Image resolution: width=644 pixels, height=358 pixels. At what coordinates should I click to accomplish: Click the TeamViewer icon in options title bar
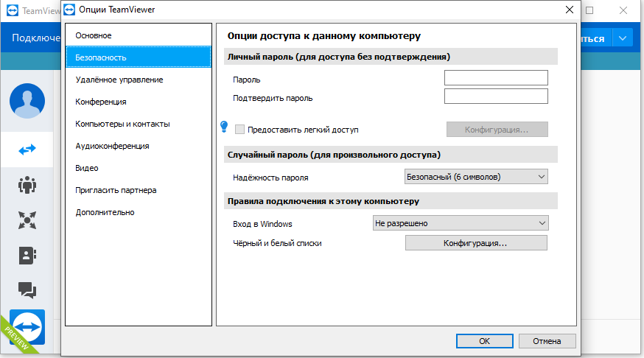pos(70,10)
